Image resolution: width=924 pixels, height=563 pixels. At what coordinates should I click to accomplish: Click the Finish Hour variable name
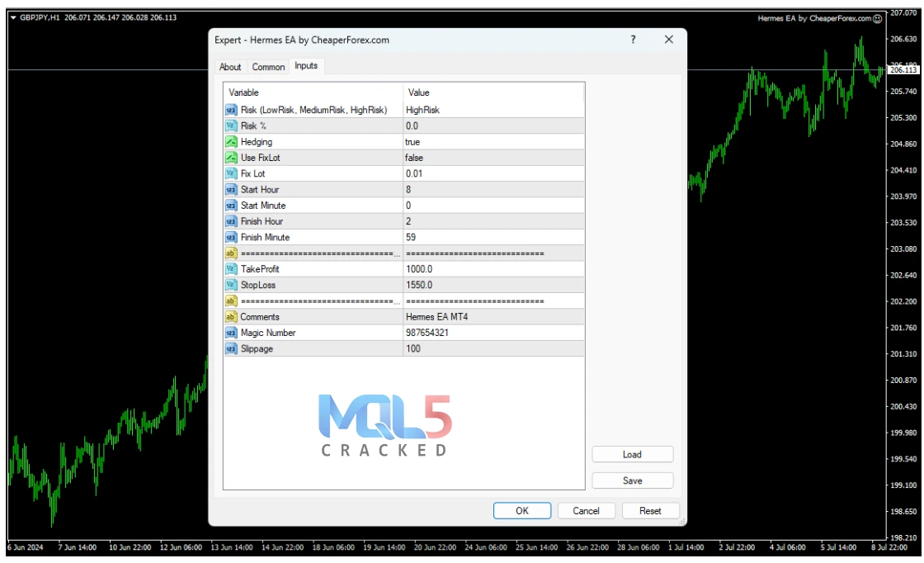(x=262, y=222)
